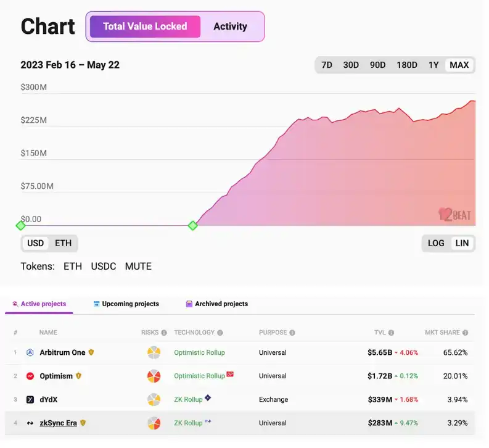Click the first green milestone diamond on chart

[x=20, y=226]
